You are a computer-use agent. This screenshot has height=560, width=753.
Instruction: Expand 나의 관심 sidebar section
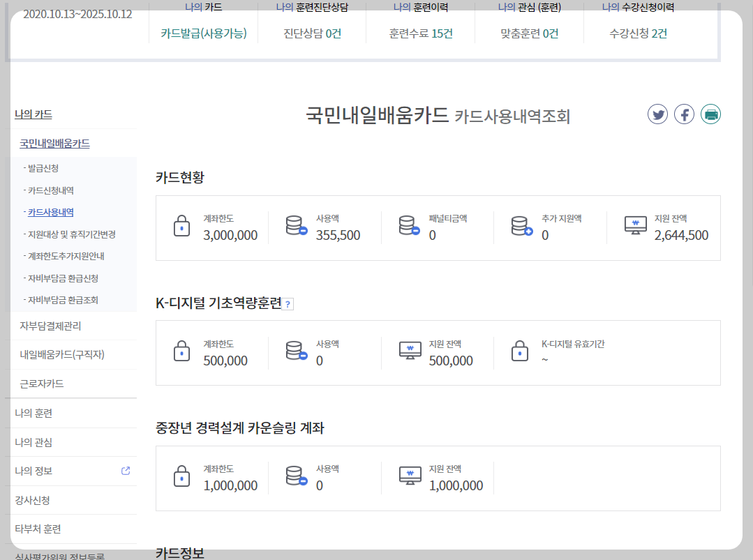[x=33, y=442]
